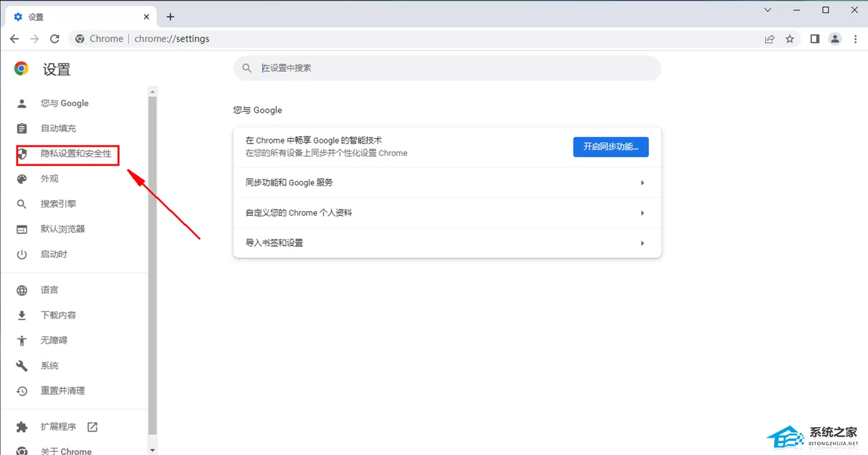The height and width of the screenshot is (455, 868).
Task: Open the profile avatar icon
Action: tap(835, 39)
